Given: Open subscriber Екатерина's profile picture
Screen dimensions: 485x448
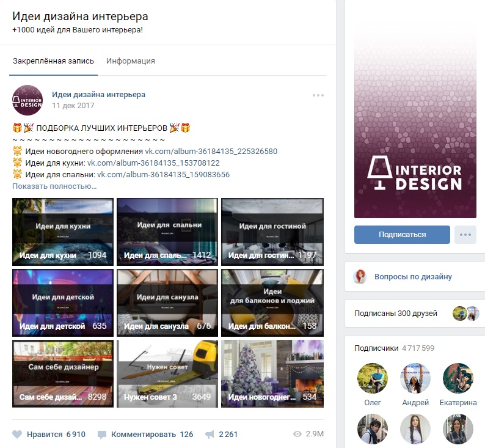Looking at the screenshot, I should point(458,378).
